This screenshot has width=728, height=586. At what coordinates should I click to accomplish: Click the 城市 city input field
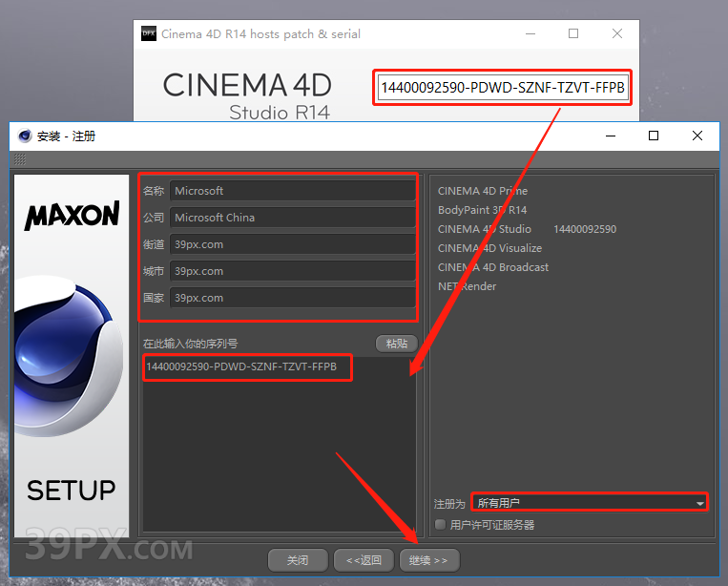293,271
